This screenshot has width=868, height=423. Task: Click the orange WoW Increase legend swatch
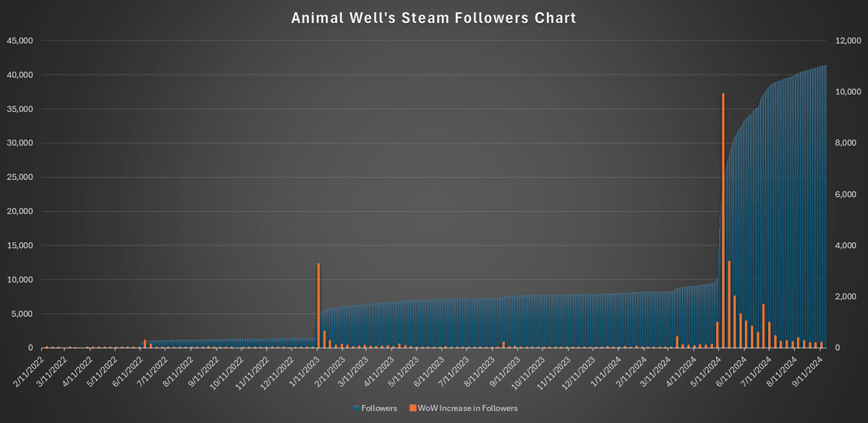(412, 409)
